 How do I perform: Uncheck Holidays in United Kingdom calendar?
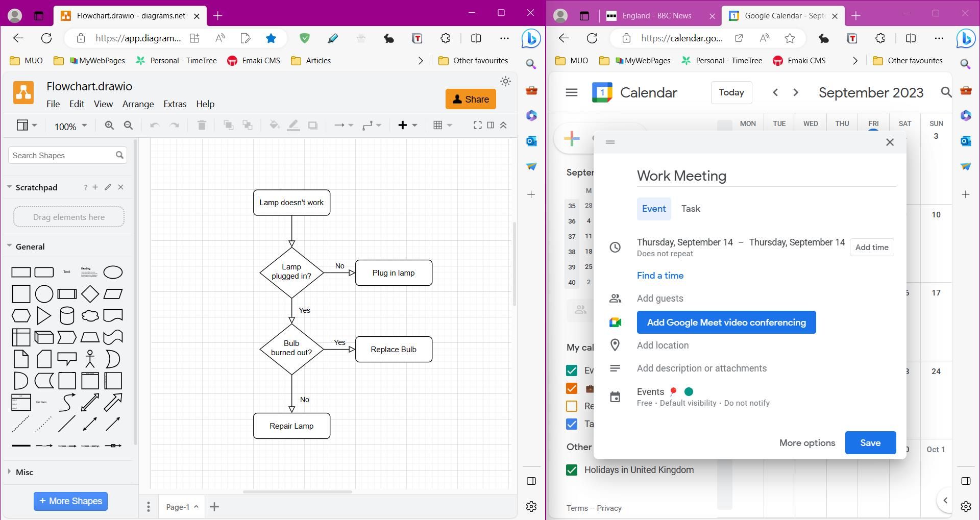coord(572,470)
